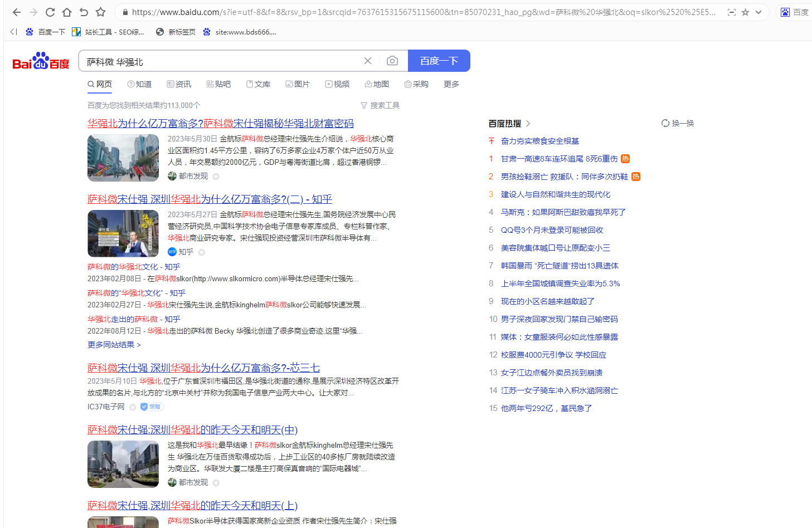812x528 pixels.
Task: Click the 百度一下 search button
Action: click(x=439, y=61)
